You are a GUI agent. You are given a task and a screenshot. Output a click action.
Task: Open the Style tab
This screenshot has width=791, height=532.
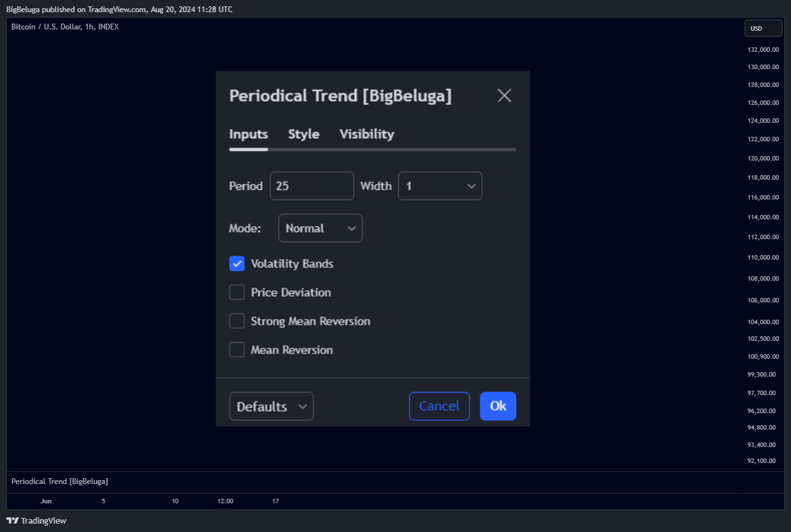(304, 134)
